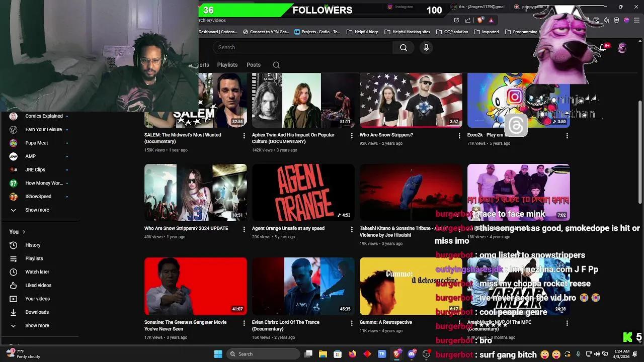Image resolution: width=644 pixels, height=362 pixels.
Task: Click in the YouTube Search field
Action: [x=303, y=47]
